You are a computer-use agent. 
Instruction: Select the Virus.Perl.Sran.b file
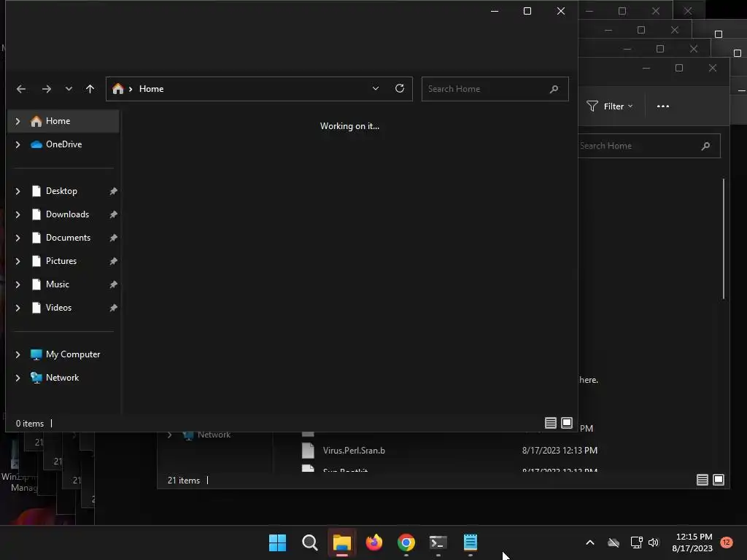pos(354,451)
